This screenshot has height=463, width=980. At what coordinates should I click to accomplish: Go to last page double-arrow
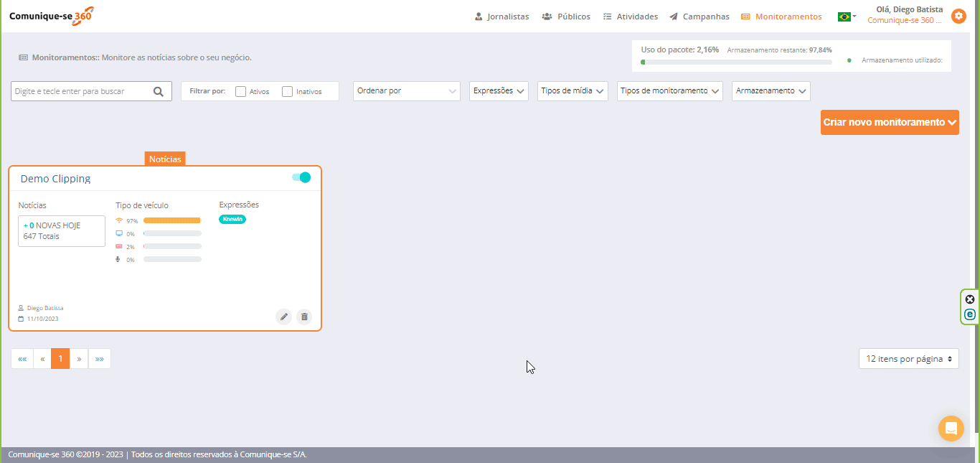point(99,359)
